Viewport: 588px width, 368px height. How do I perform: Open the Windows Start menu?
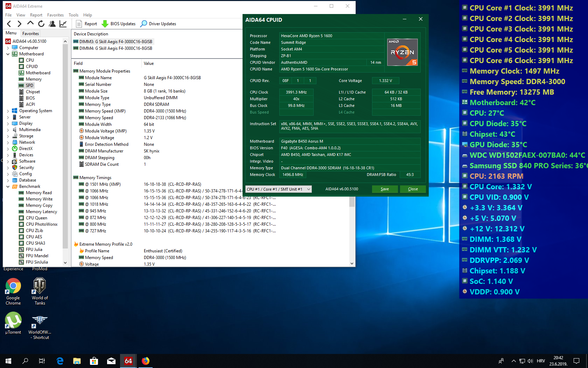8,361
